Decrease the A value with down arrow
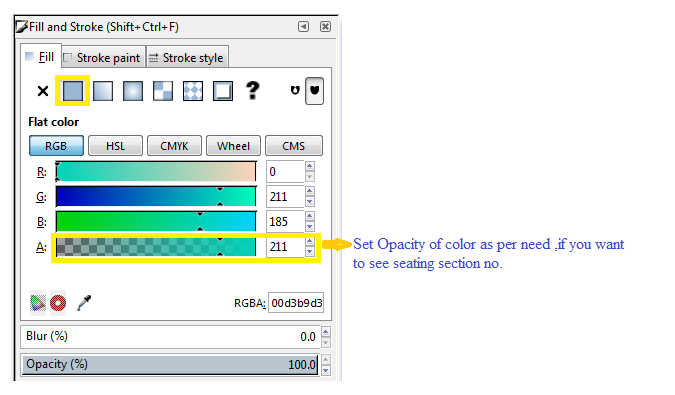 [x=310, y=252]
